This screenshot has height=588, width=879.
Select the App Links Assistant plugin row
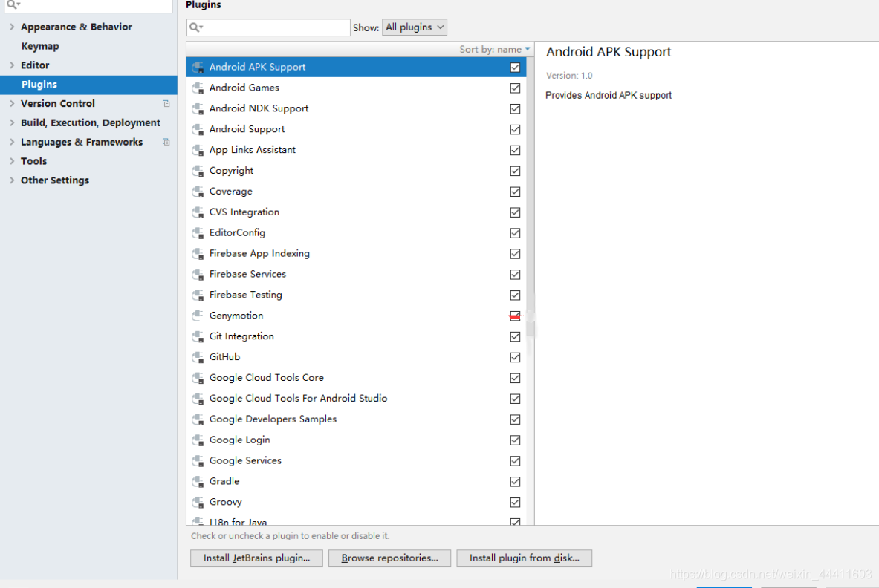click(x=356, y=150)
